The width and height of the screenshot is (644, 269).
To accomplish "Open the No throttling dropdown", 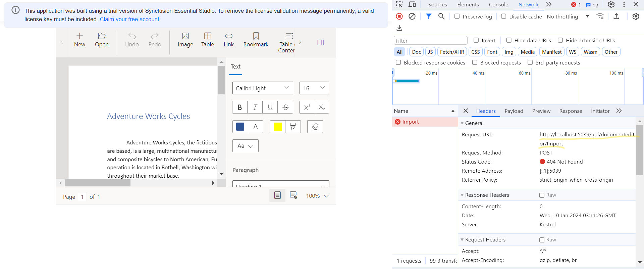I will tap(568, 16).
